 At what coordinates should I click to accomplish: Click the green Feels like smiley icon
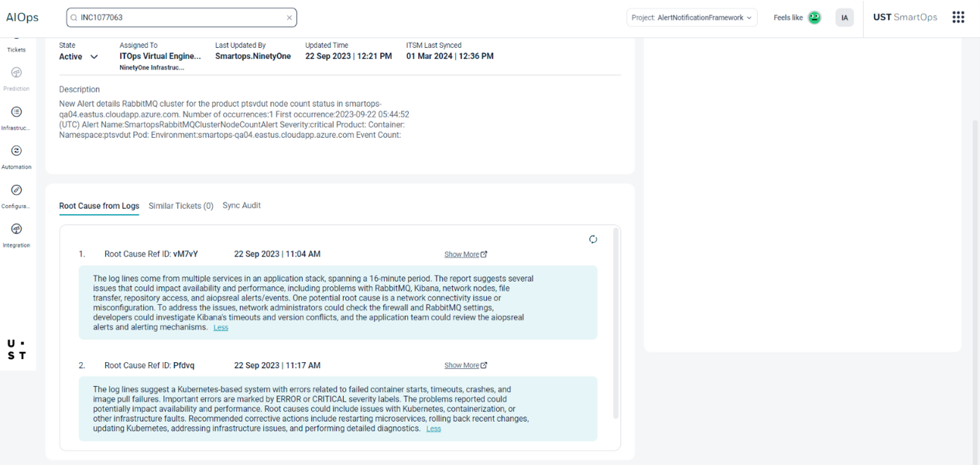(814, 18)
